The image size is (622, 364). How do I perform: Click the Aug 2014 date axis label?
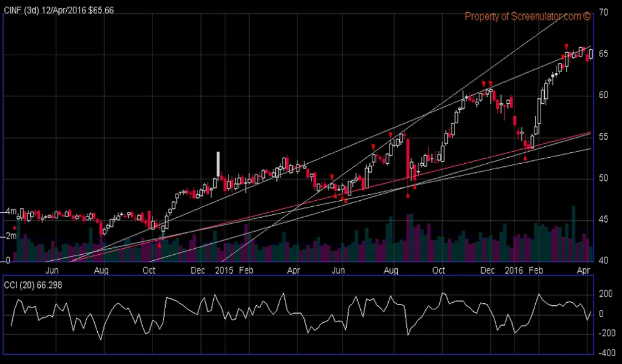(101, 271)
